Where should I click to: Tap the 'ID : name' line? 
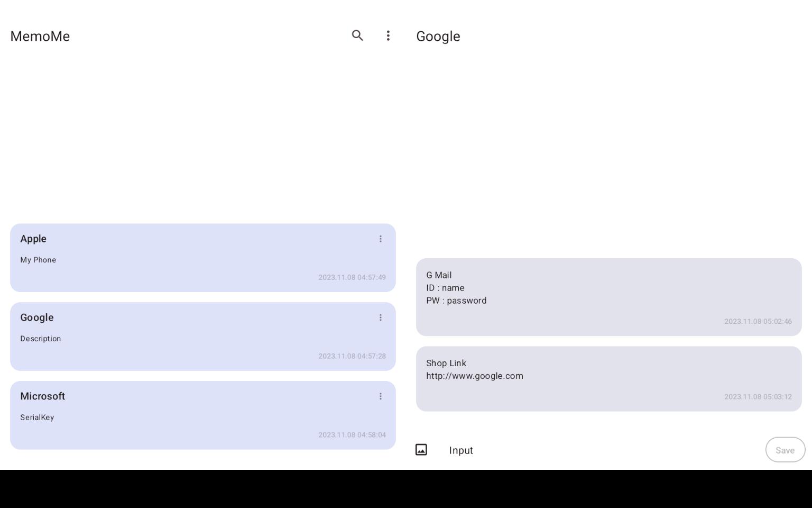(445, 288)
